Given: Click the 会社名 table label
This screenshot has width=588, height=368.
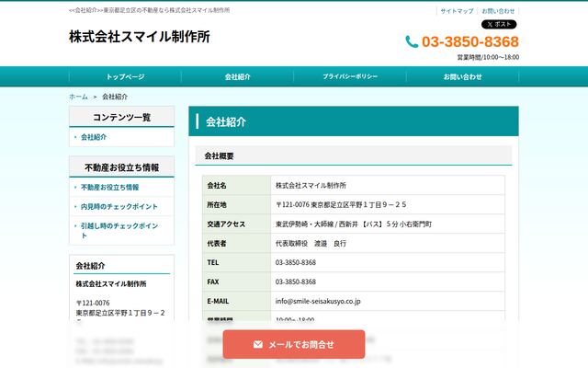Looking at the screenshot, I should (217, 185).
